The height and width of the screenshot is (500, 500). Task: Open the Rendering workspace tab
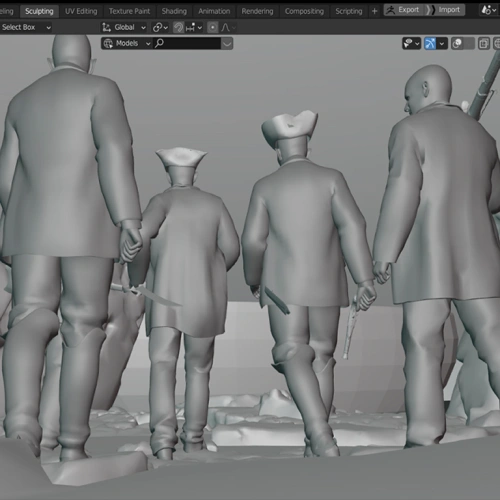coord(257,11)
